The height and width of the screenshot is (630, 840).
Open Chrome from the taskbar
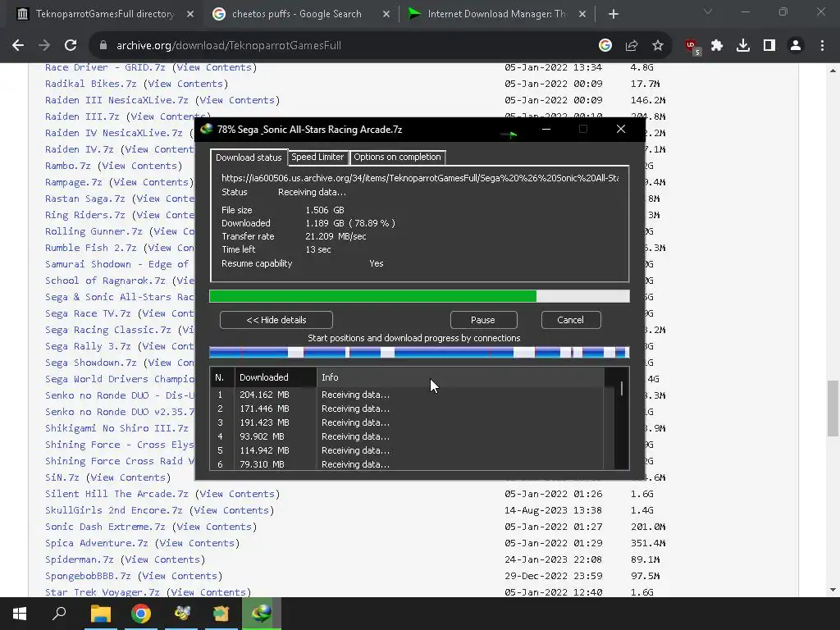(141, 614)
